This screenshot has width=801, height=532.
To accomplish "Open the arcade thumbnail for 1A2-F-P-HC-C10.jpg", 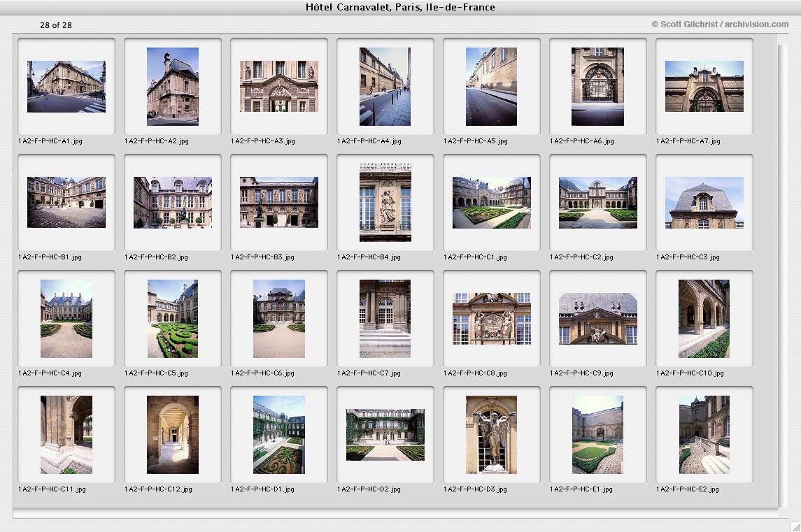I will point(704,319).
